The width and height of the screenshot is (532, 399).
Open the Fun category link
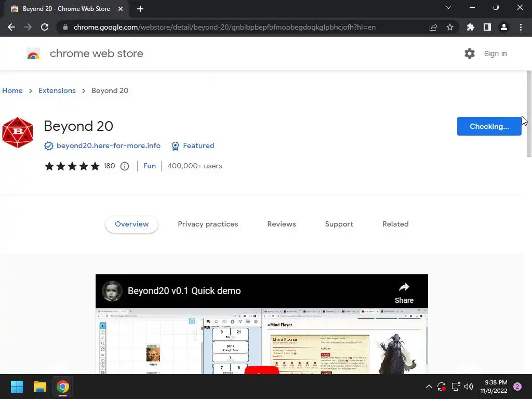[150, 166]
